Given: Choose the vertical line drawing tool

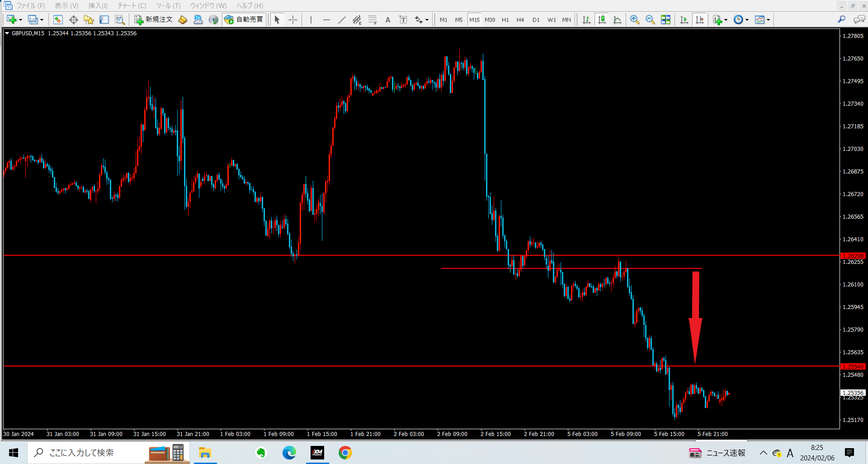Looking at the screenshot, I should (x=311, y=19).
